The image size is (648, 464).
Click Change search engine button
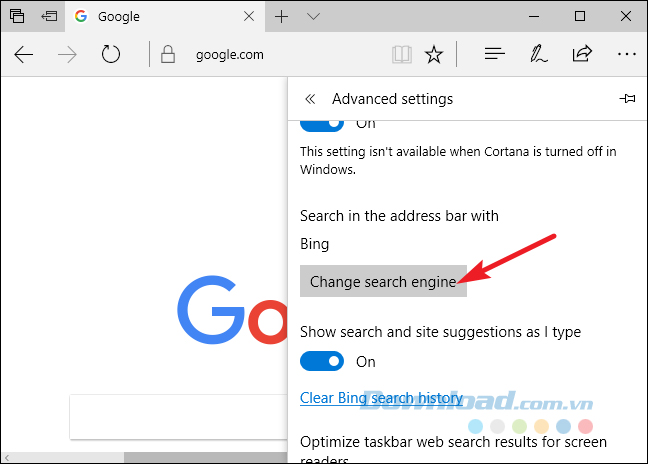pos(383,281)
